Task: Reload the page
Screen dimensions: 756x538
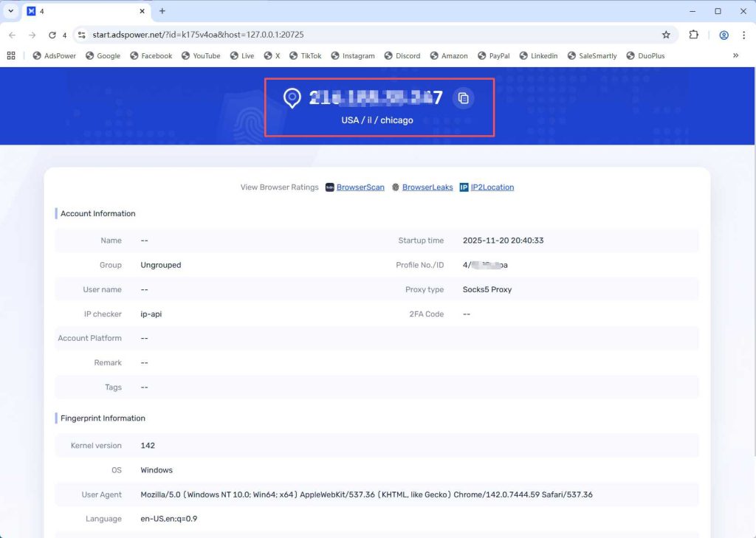Action: (x=52, y=35)
